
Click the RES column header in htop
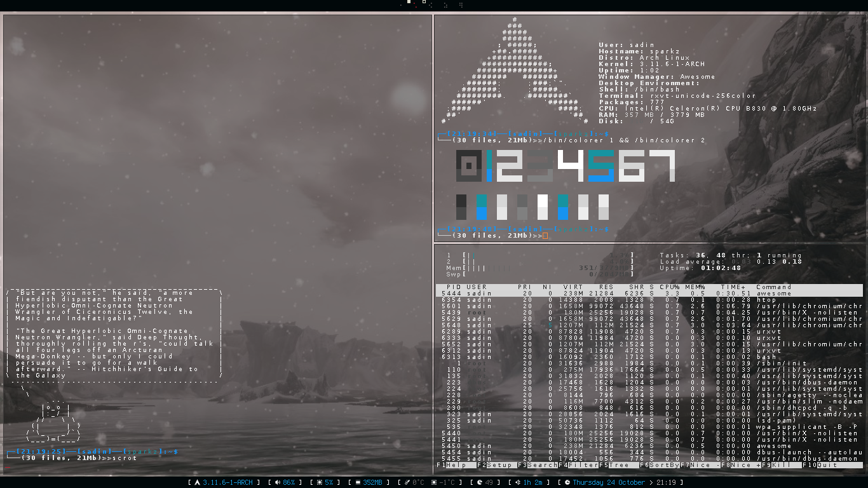point(606,287)
